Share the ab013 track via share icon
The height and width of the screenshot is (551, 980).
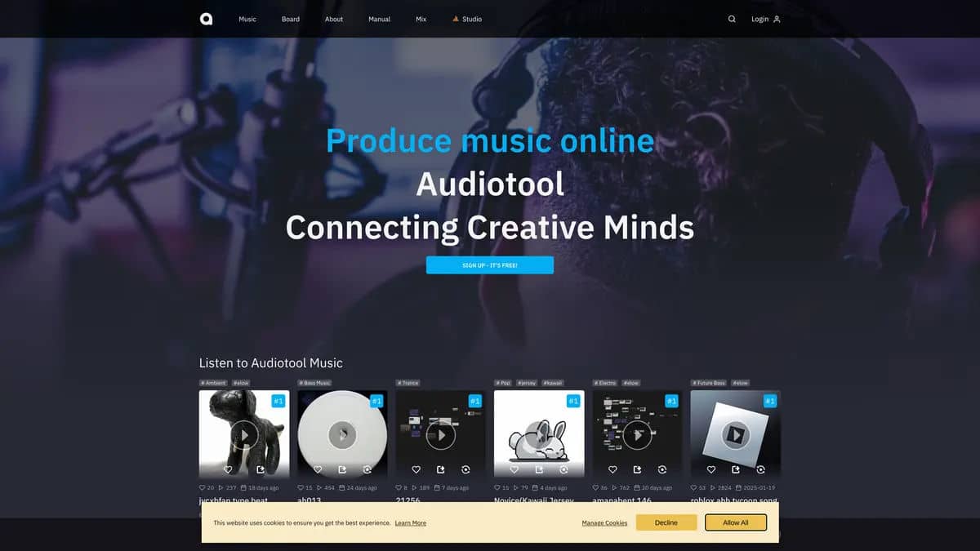[x=342, y=469]
